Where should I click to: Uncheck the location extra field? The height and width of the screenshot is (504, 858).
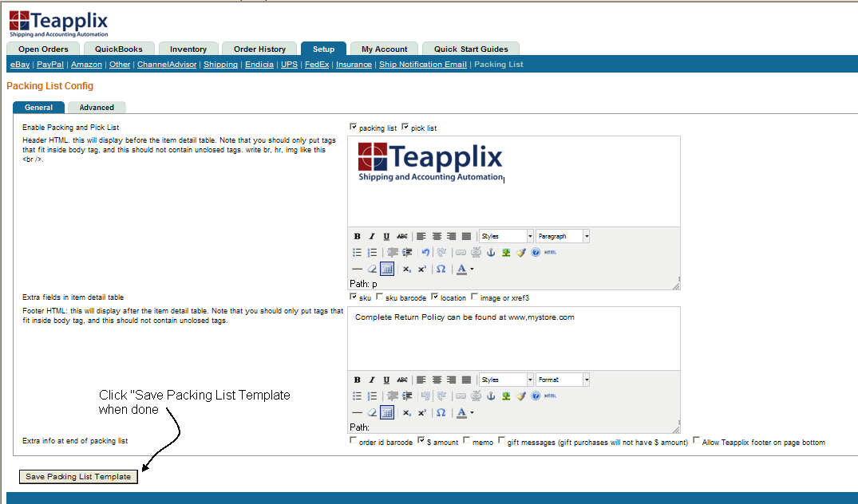pyautogui.click(x=434, y=297)
